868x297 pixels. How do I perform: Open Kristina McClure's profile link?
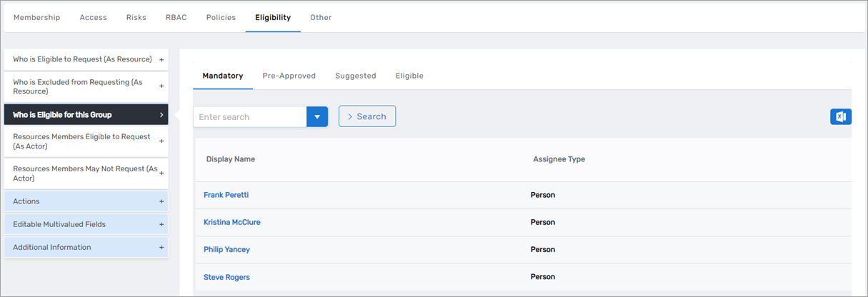point(231,222)
